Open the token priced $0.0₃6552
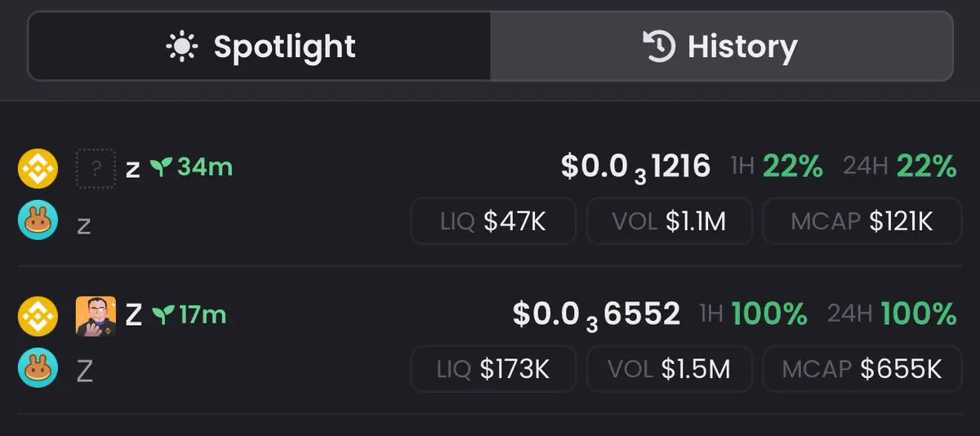The height and width of the screenshot is (436, 980). (596, 314)
